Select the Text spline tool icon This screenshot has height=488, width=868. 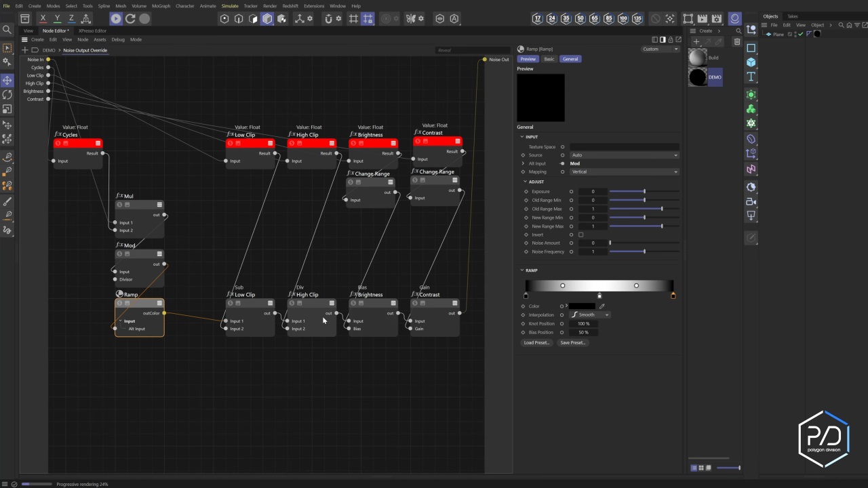tap(751, 77)
